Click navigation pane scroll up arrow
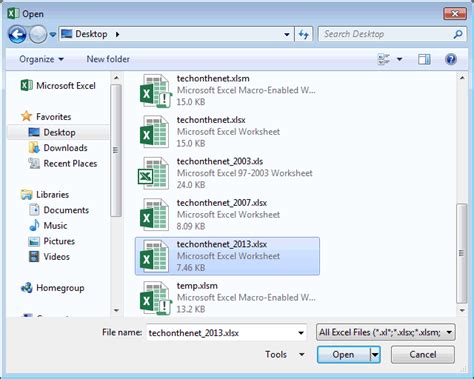474x379 pixels. pos(116,78)
